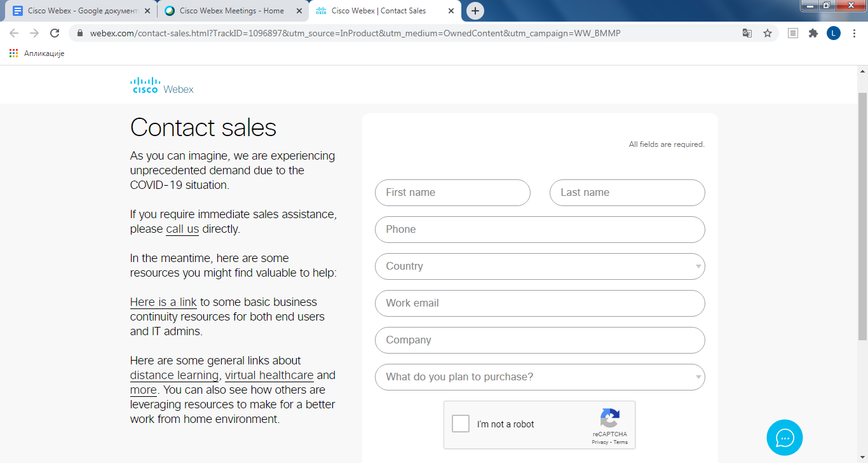Check the I'm not a robot box

[x=461, y=424]
